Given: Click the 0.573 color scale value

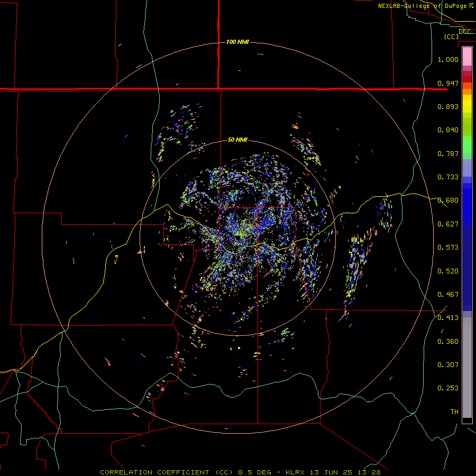Looking at the screenshot, I should [x=448, y=248].
